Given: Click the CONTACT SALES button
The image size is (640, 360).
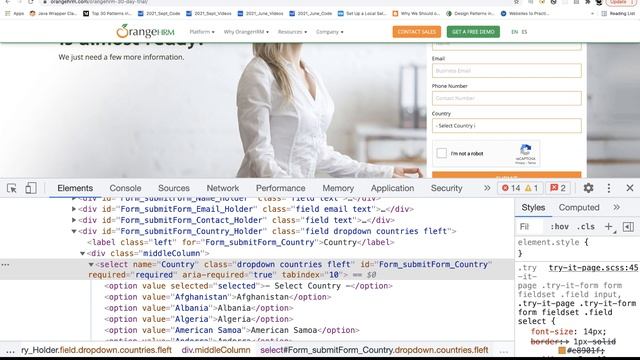Looking at the screenshot, I should [417, 32].
